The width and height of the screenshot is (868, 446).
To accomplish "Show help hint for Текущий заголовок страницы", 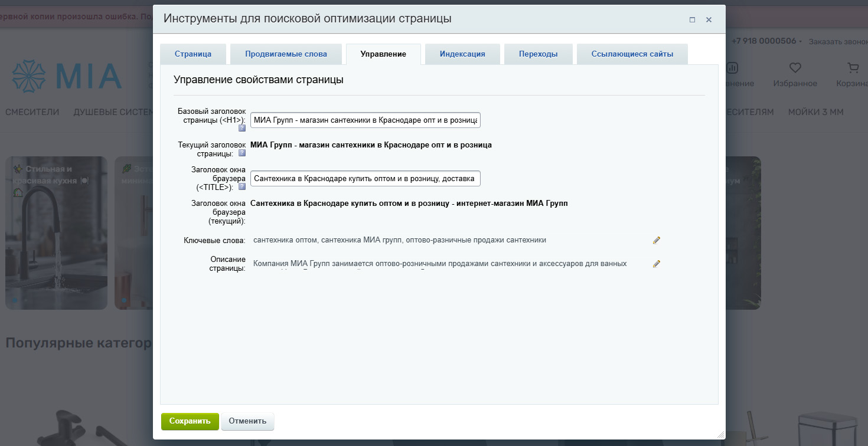I will point(242,153).
